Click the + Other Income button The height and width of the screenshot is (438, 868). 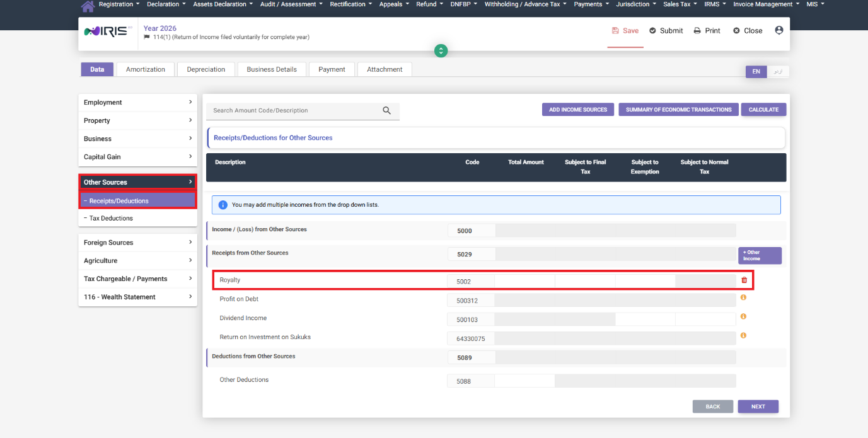[x=760, y=255]
